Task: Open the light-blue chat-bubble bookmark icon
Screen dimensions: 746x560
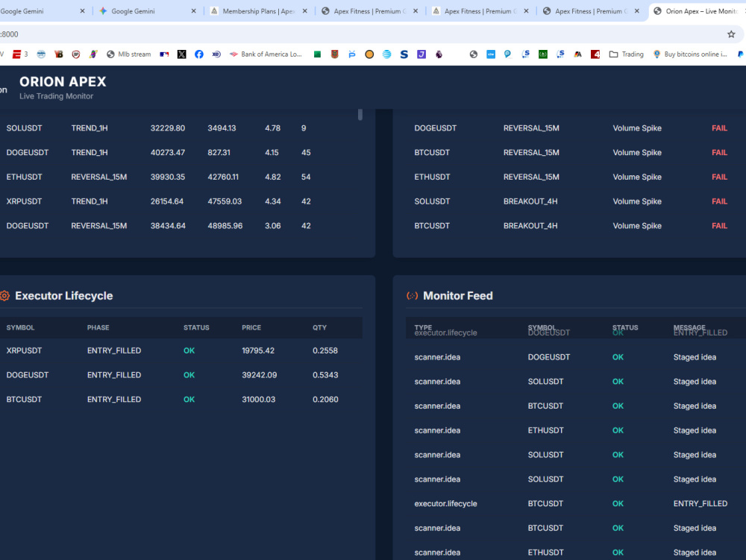Action: [507, 54]
